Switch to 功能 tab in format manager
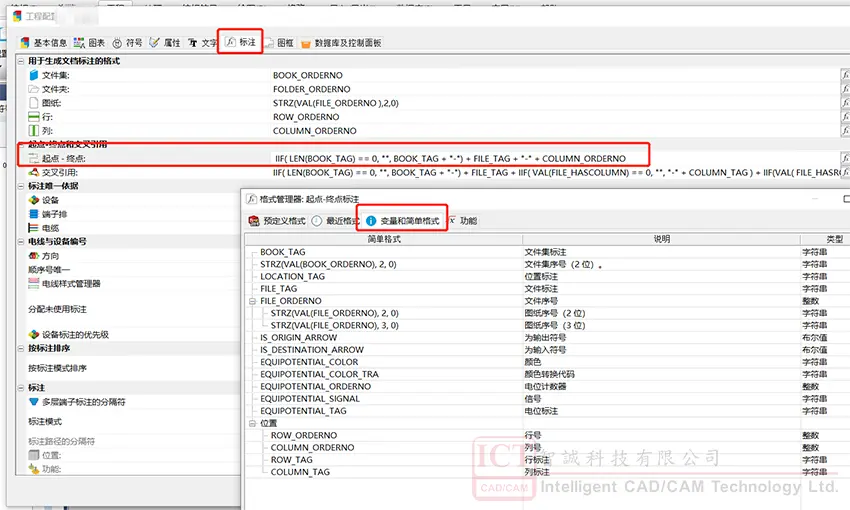The image size is (850, 510). pyautogui.click(x=463, y=221)
